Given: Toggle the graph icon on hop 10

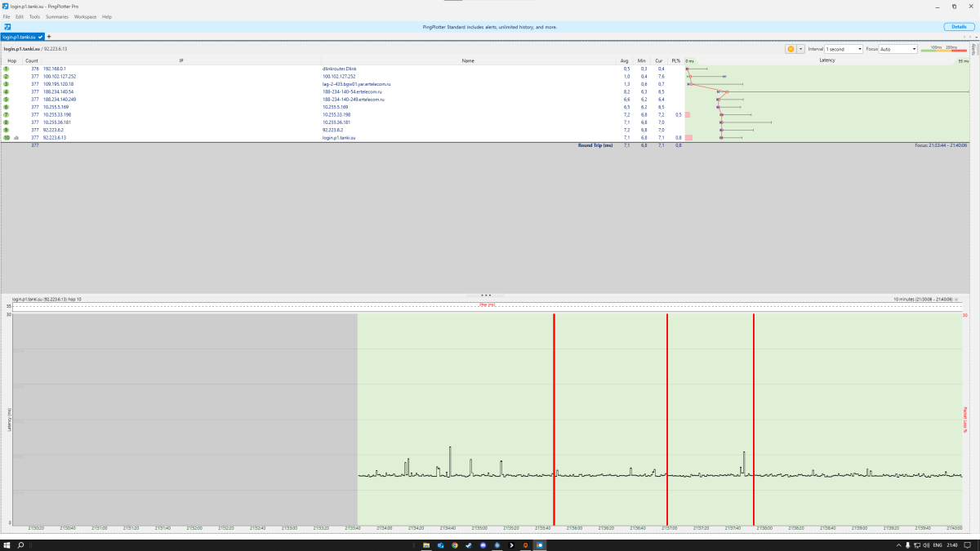Looking at the screenshot, I should point(16,138).
